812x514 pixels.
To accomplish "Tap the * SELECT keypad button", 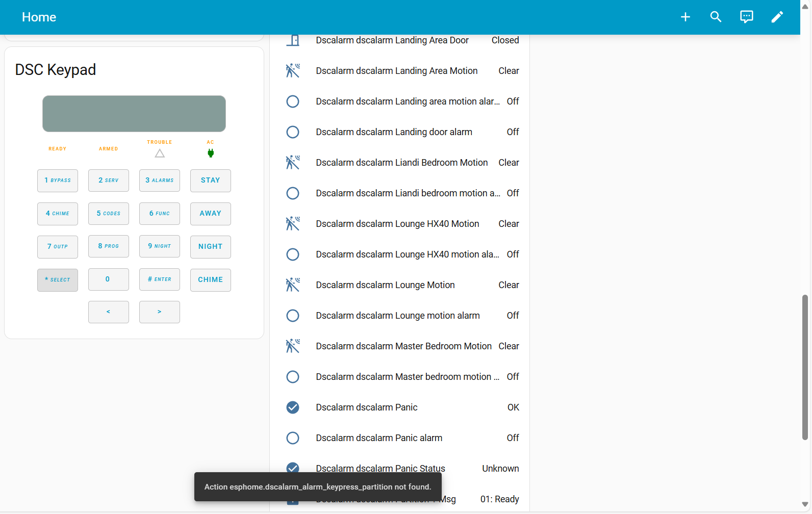I will [58, 280].
